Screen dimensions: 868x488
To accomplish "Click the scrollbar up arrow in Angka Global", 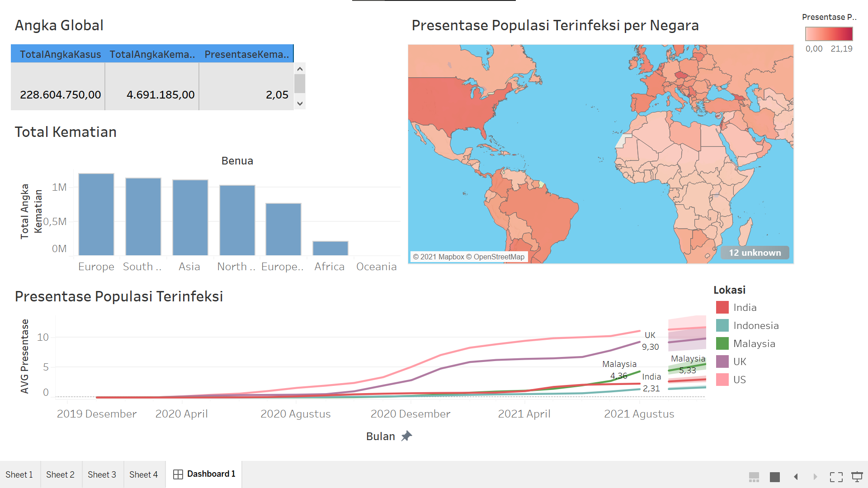I will pos(300,69).
